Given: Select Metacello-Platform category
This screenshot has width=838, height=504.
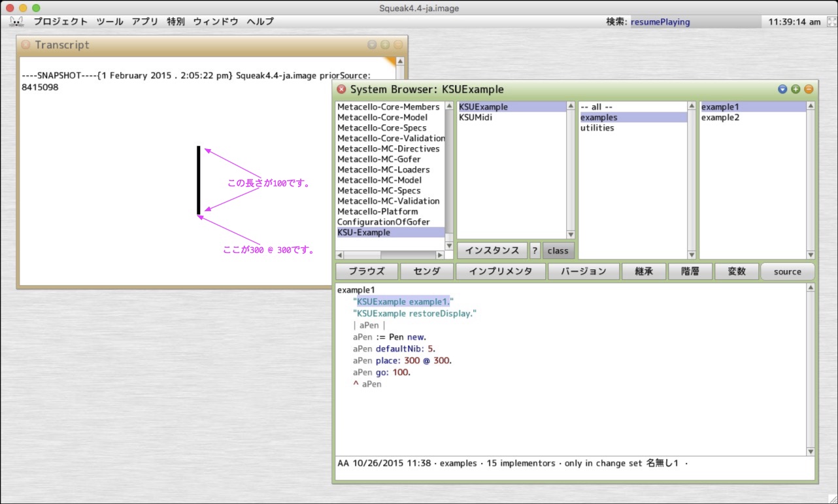Looking at the screenshot, I should [390, 212].
